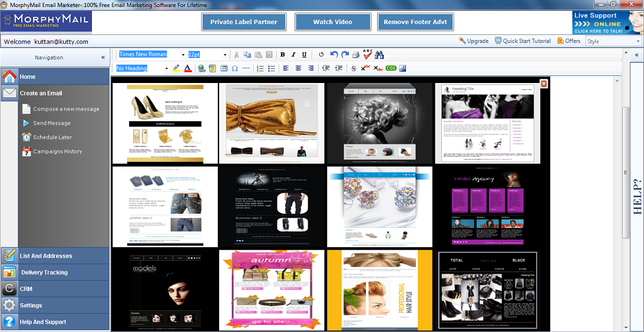
Task: Click the Live Support Online banner
Action: coord(607,22)
